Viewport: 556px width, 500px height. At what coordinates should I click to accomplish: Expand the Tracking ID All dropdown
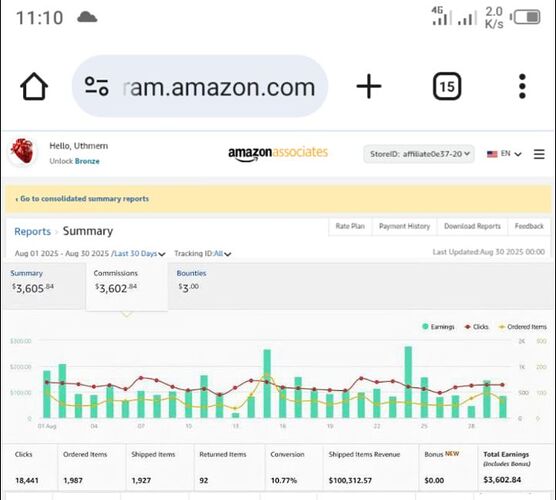pos(202,254)
